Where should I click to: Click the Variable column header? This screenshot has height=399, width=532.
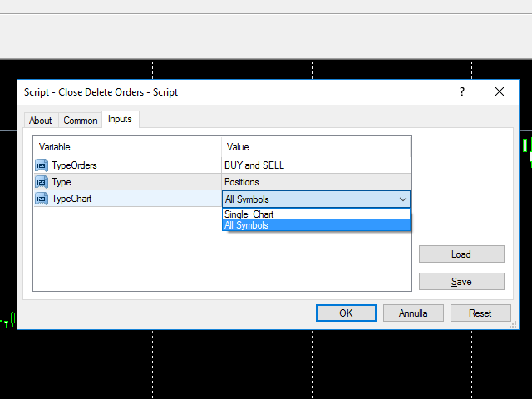(x=127, y=147)
